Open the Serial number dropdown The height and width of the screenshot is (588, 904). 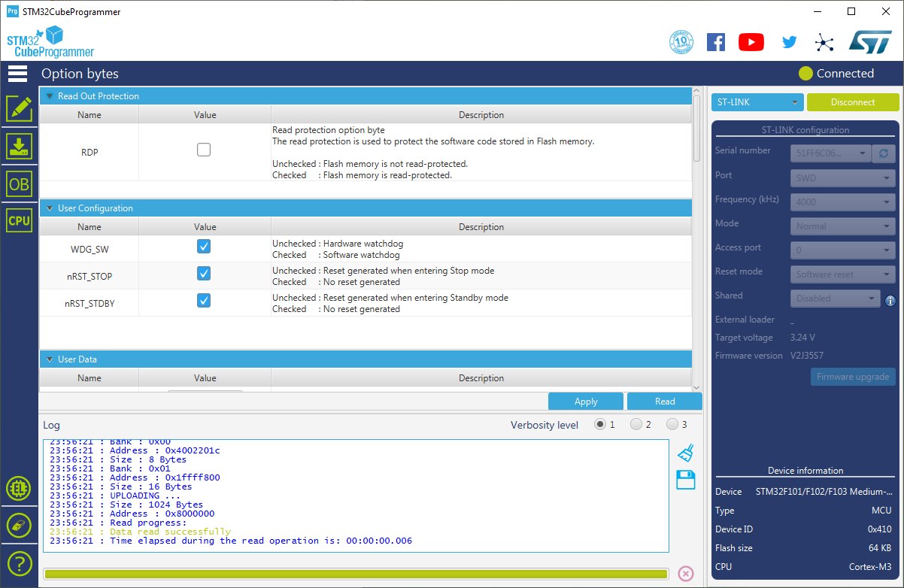point(831,153)
